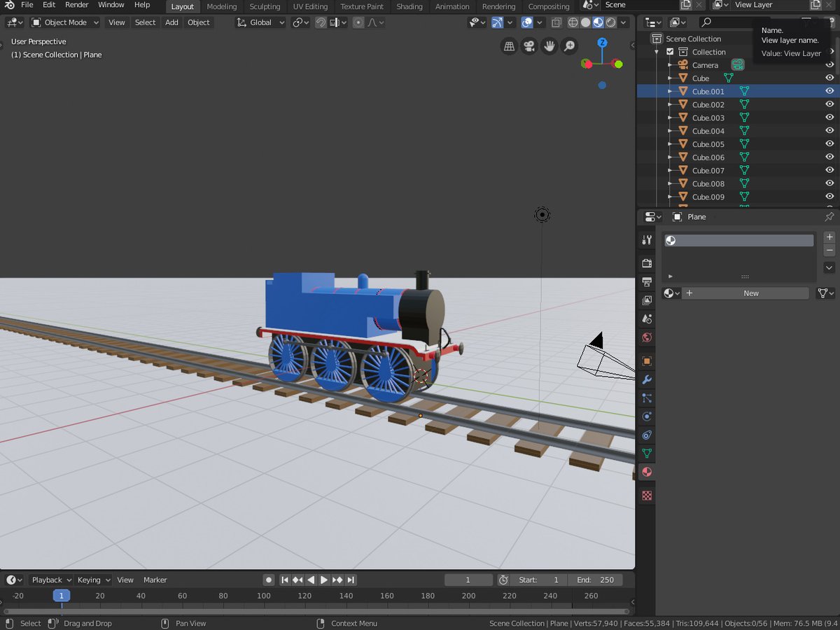This screenshot has width=840, height=630.
Task: Open the Global transform orientation dropdown
Action: (260, 22)
